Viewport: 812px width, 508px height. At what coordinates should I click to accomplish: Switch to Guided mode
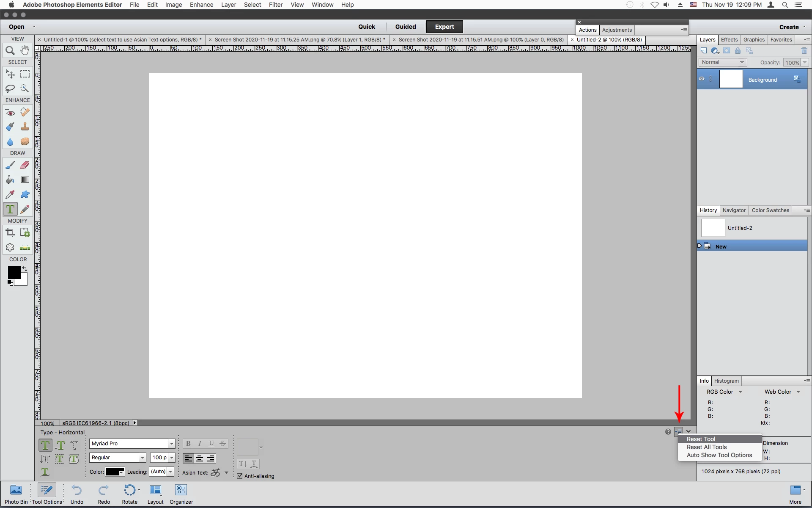(405, 27)
